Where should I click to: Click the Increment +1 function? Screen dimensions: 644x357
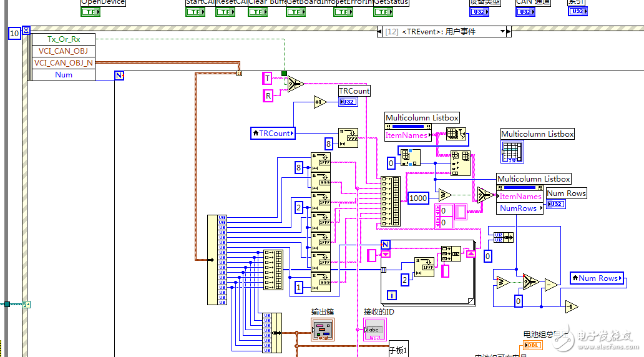coord(320,102)
